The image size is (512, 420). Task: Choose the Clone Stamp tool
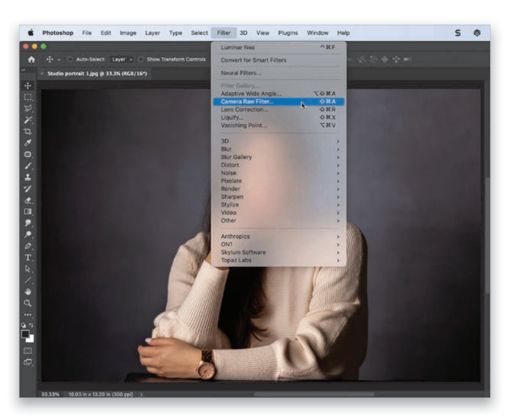(28, 177)
